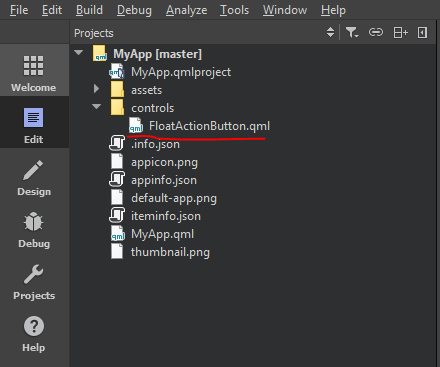Split the Projects pane
The height and width of the screenshot is (367, 440).
pyautogui.click(x=400, y=33)
